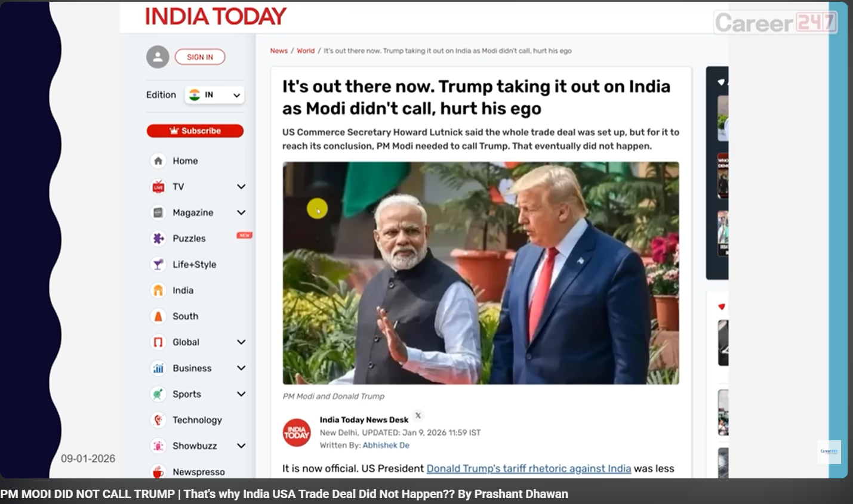Click the Business chart icon

[158, 368]
